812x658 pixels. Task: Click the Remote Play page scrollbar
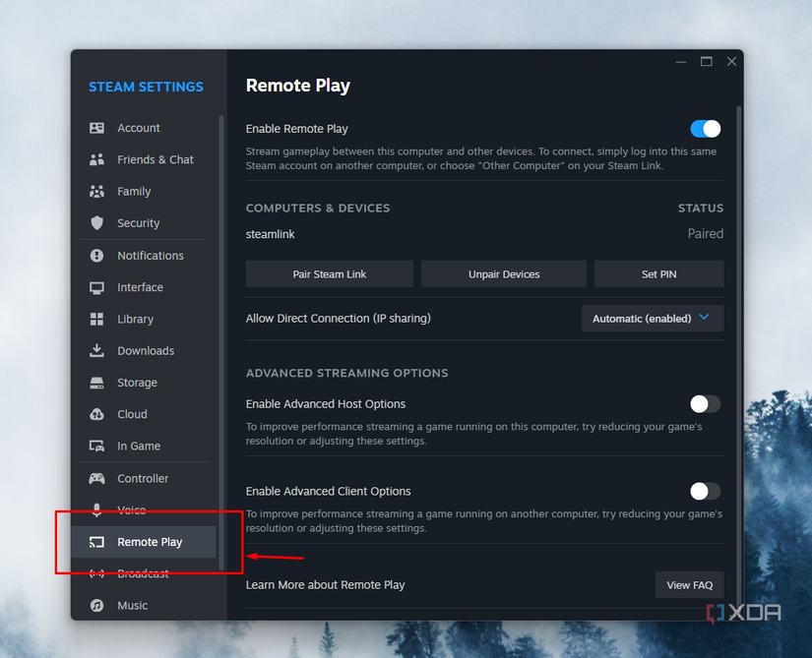(x=739, y=357)
